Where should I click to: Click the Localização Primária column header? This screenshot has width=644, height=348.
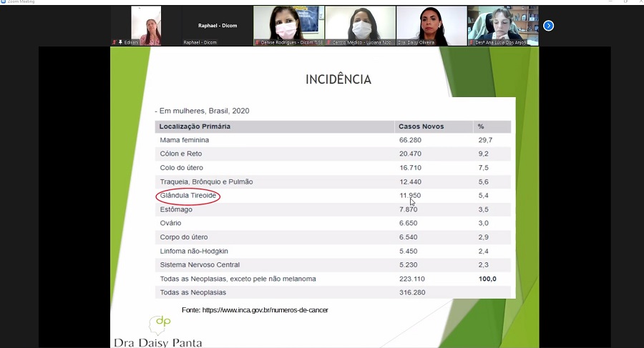click(x=195, y=126)
